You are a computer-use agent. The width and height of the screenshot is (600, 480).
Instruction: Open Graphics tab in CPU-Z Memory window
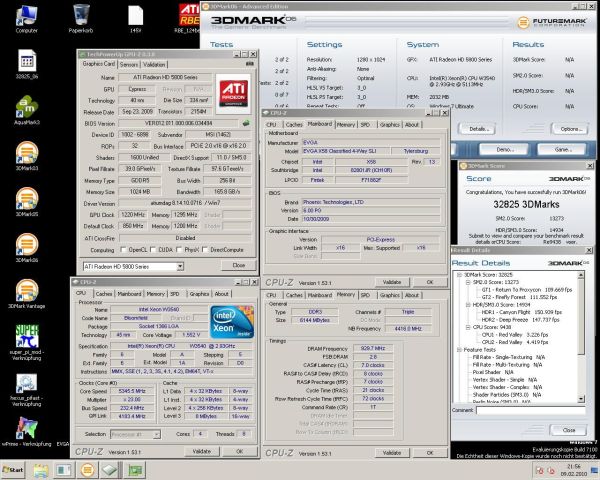[390, 296]
